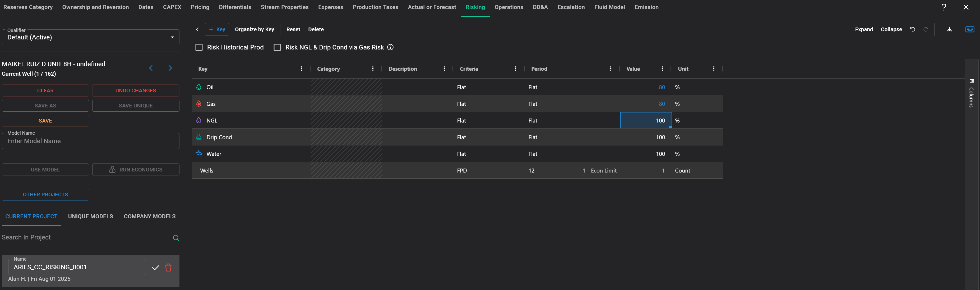Click the keyboard shortcuts icon
980x290 pixels.
coord(970,29)
